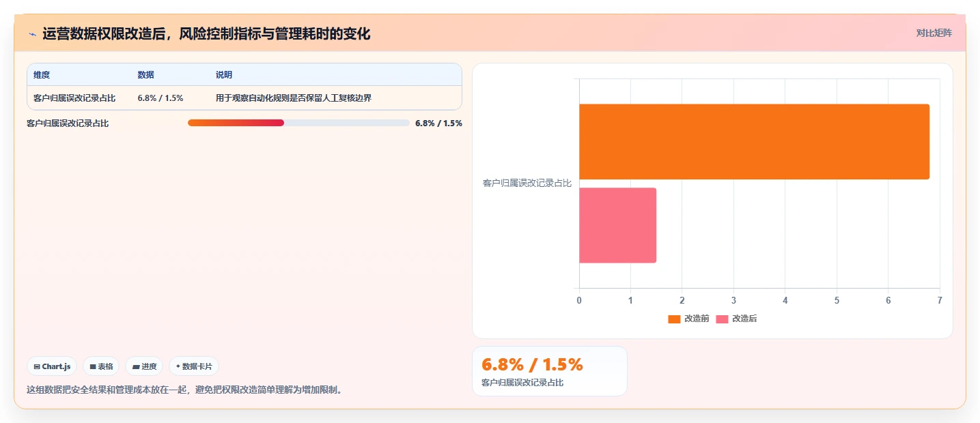Screen dimensions: 980x423
Task: Toggle the 改造后 legend pink swatch
Action: 722,319
